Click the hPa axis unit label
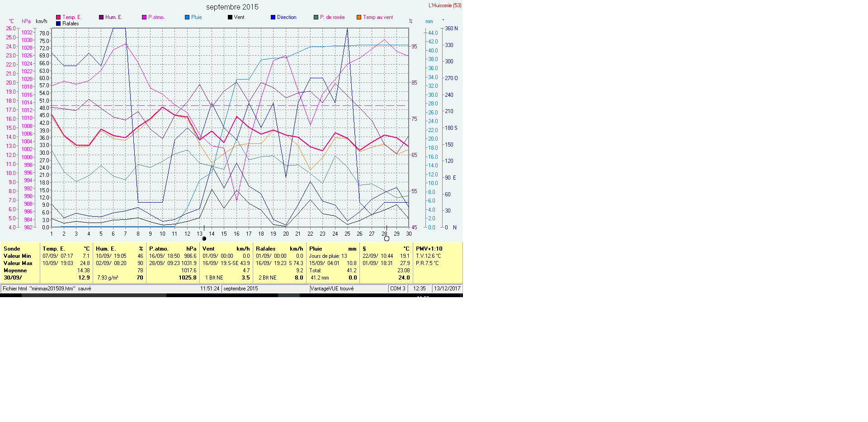Screen dimensions: 868x422 [x=26, y=21]
